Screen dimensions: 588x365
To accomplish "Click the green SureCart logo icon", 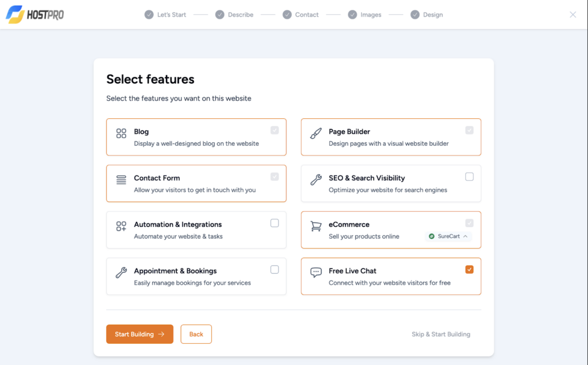I will pyautogui.click(x=432, y=236).
